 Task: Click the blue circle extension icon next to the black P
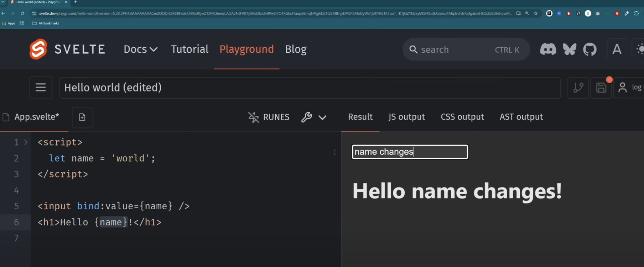(559, 14)
